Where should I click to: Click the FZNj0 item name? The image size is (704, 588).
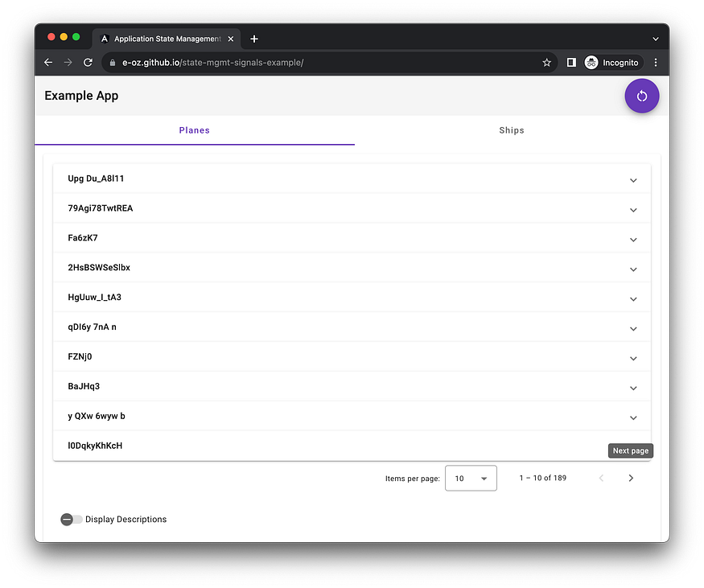(x=80, y=356)
